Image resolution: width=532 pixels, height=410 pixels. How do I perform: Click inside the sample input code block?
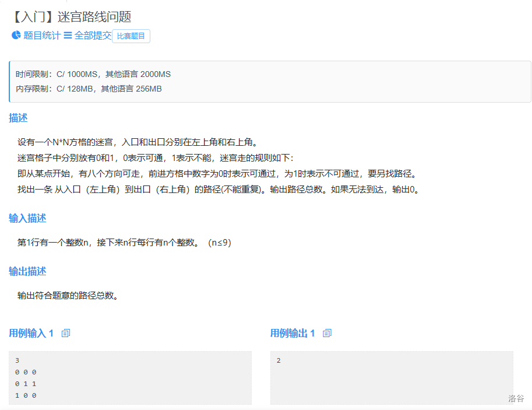click(130, 377)
